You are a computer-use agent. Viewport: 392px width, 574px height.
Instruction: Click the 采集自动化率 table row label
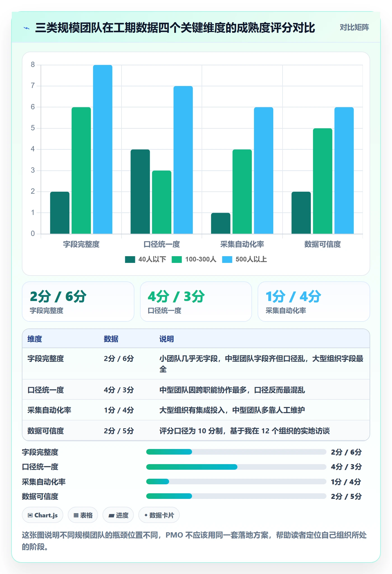click(49, 410)
